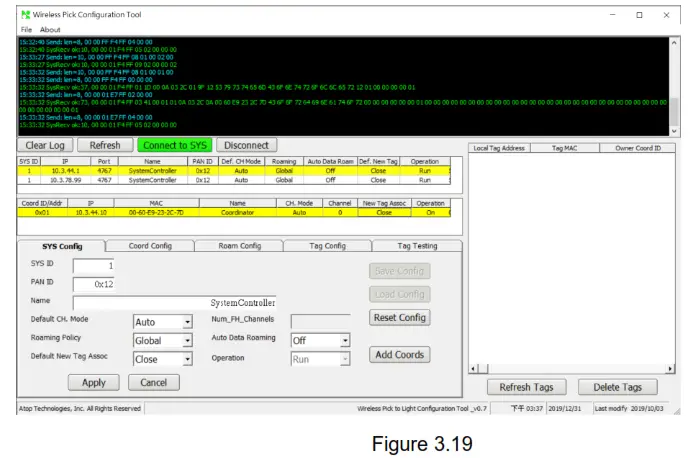The height and width of the screenshot is (458, 694).
Task: Click the log scrollbar down arrow
Action: 674,131
